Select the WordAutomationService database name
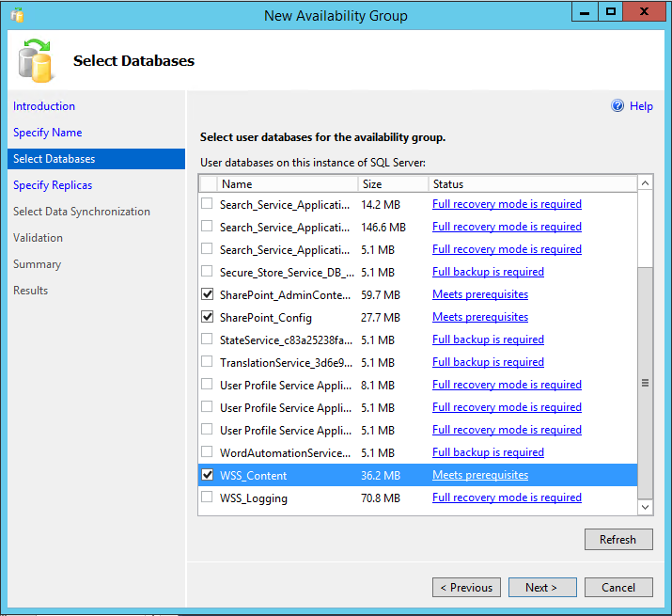 285,453
